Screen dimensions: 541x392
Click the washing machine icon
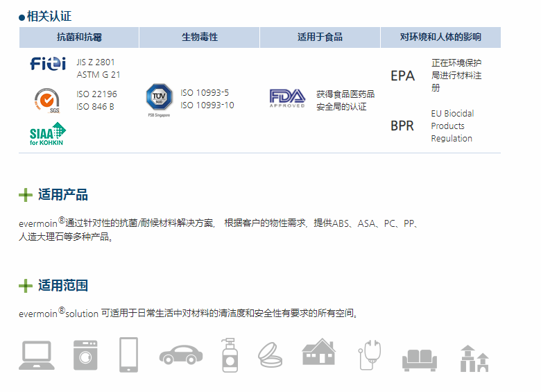[x=85, y=355]
